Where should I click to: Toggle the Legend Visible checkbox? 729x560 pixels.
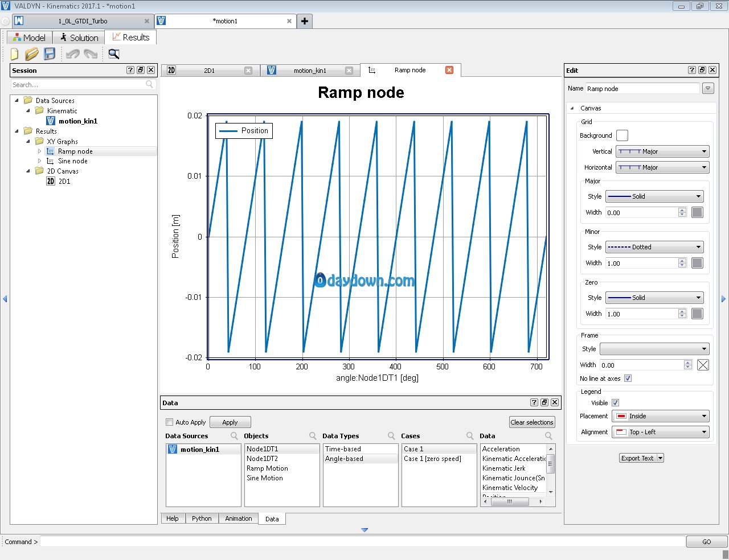(x=615, y=403)
